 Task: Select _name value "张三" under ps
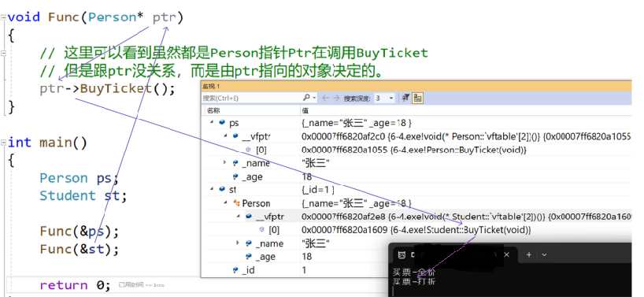(316, 163)
